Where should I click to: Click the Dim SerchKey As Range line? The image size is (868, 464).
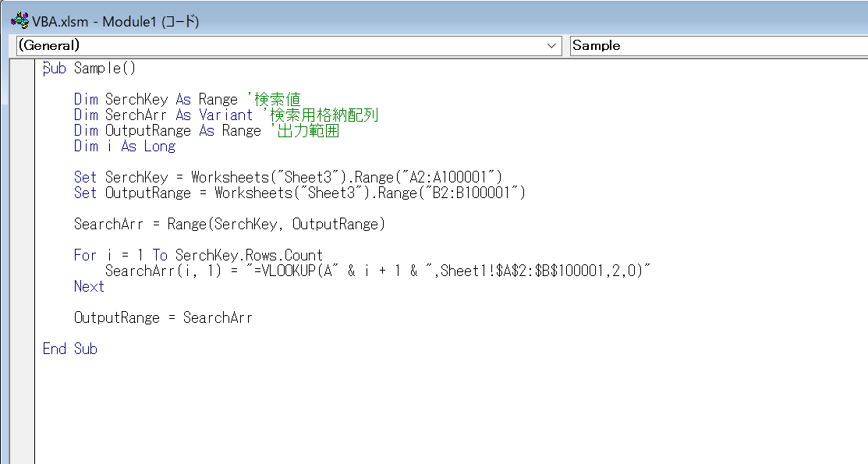187,100
